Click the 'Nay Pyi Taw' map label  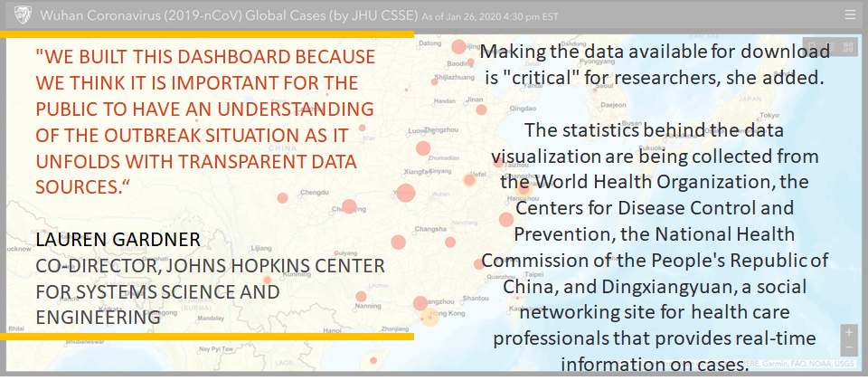tap(216, 349)
